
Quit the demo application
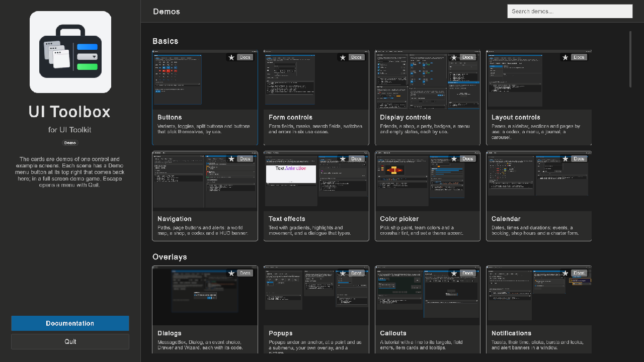[x=70, y=341]
